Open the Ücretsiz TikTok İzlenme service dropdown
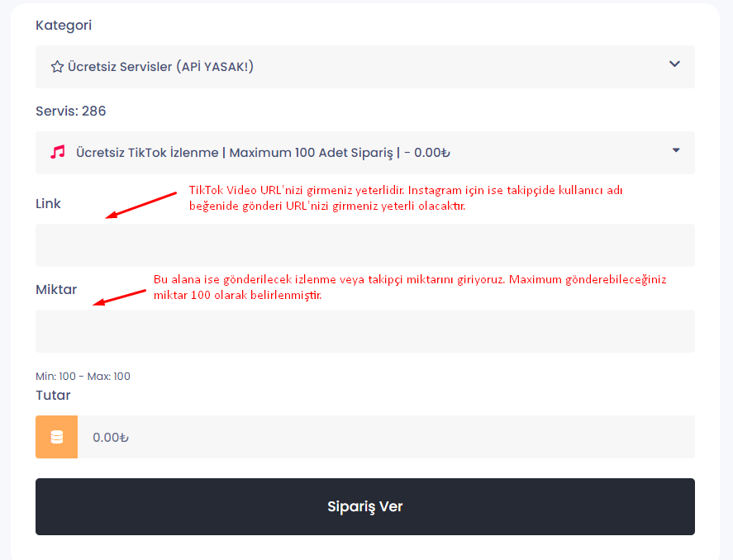 tap(365, 153)
